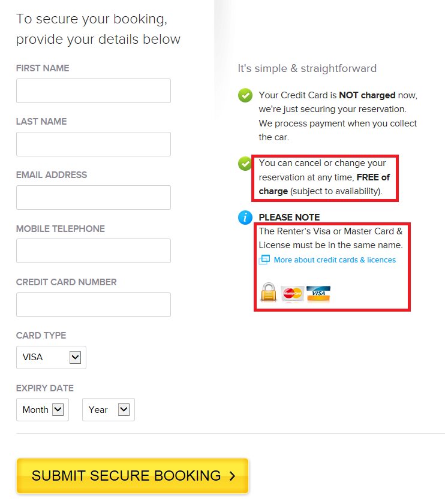Click the green checkmark beside cancel or change reservation
The width and height of the screenshot is (445, 504).
[x=245, y=164]
